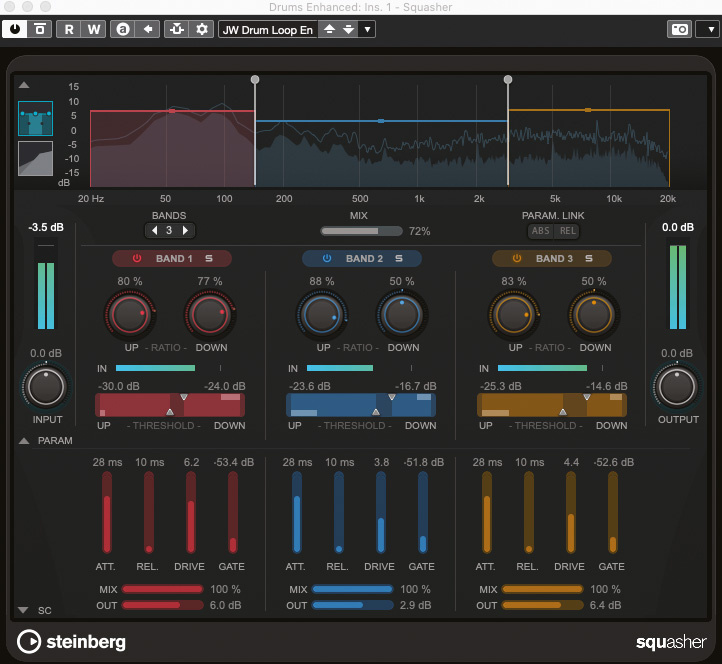The image size is (722, 664).
Task: Decrease the number of bands
Action: pyautogui.click(x=155, y=230)
